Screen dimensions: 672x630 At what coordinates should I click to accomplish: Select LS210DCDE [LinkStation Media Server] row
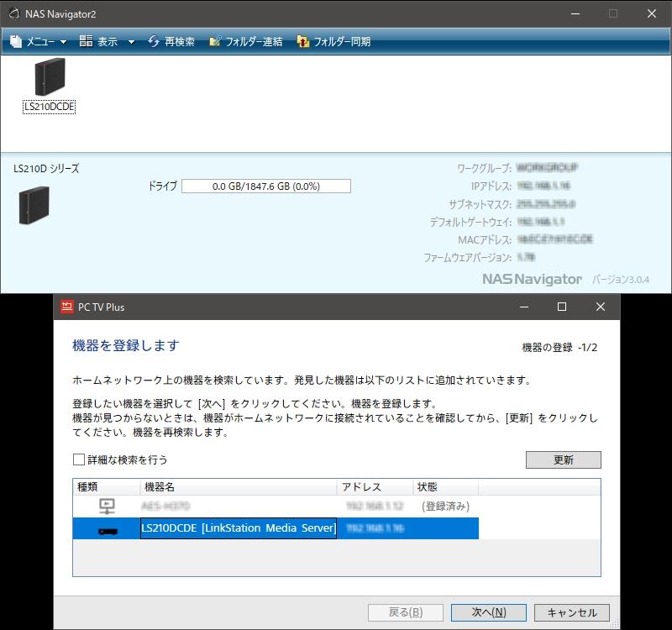coord(276,528)
